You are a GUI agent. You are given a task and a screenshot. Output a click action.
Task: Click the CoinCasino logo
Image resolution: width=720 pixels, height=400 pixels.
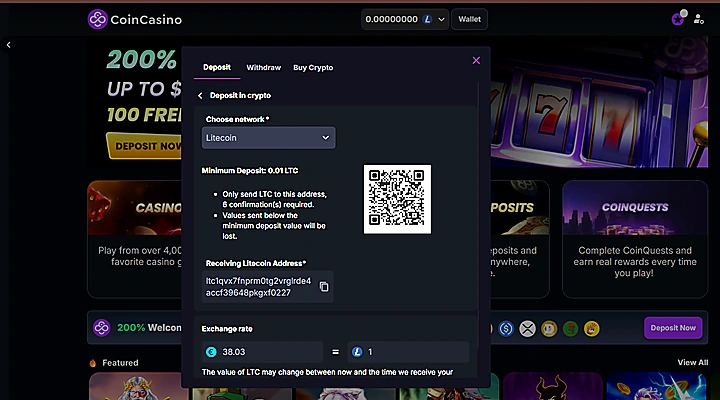pos(135,19)
